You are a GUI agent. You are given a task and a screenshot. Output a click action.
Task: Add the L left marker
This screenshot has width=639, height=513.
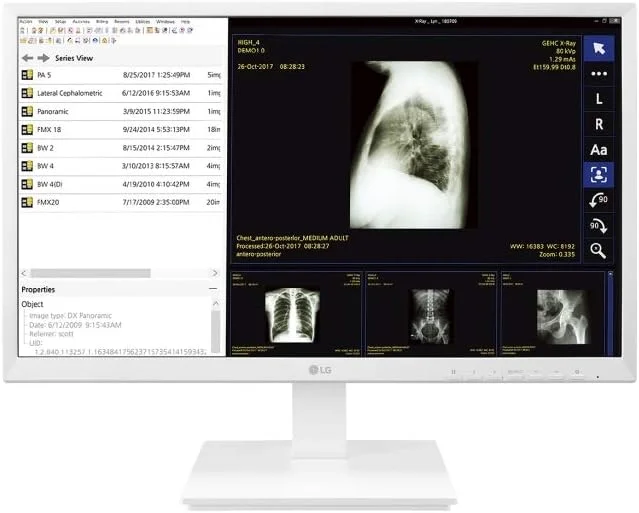pyautogui.click(x=598, y=99)
